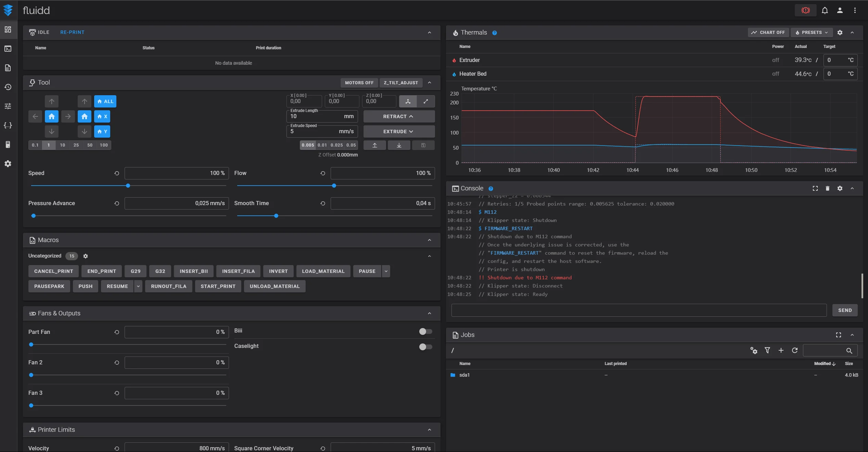Open Thermals settings gear

coord(840,33)
